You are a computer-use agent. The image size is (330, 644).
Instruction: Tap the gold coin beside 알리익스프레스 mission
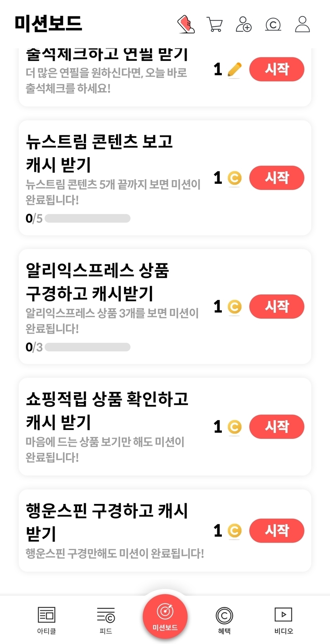pyautogui.click(x=235, y=307)
